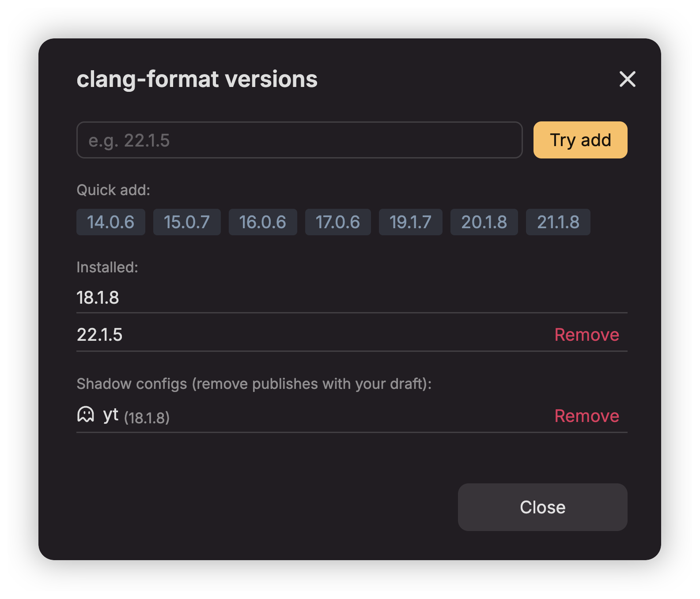700x599 pixels.
Task: Quick add version 21.1.8
Action: (x=558, y=222)
